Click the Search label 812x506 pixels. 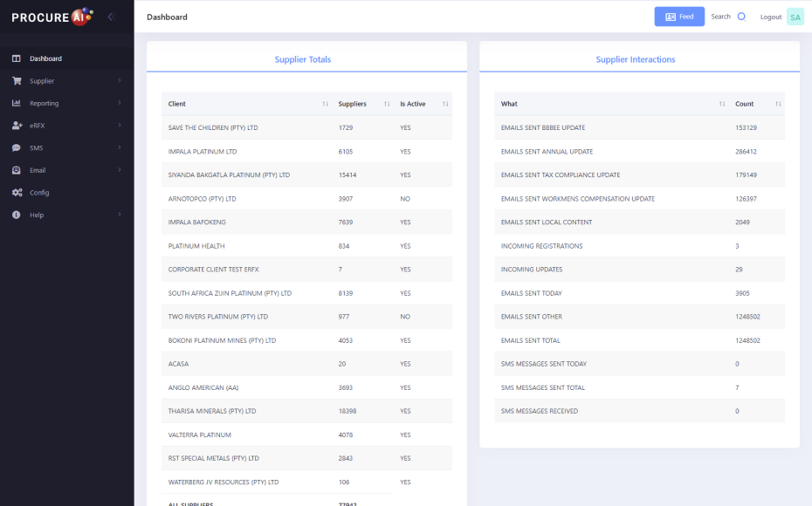click(x=720, y=17)
